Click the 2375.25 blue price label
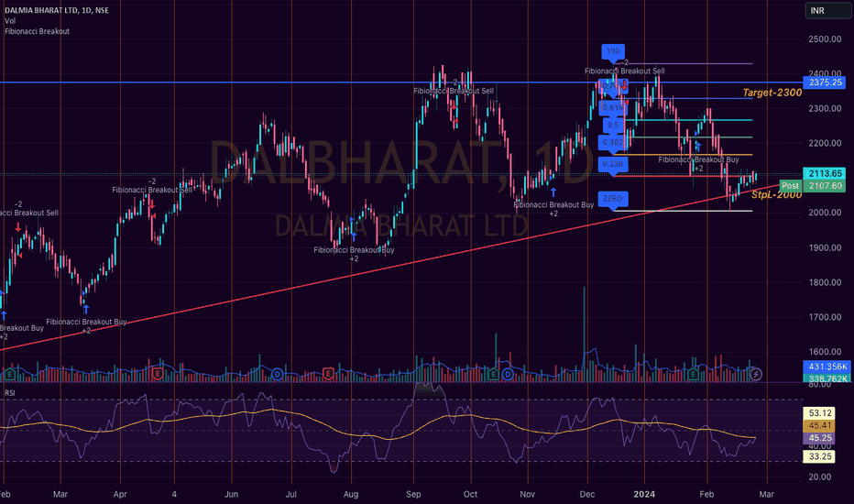 [825, 82]
